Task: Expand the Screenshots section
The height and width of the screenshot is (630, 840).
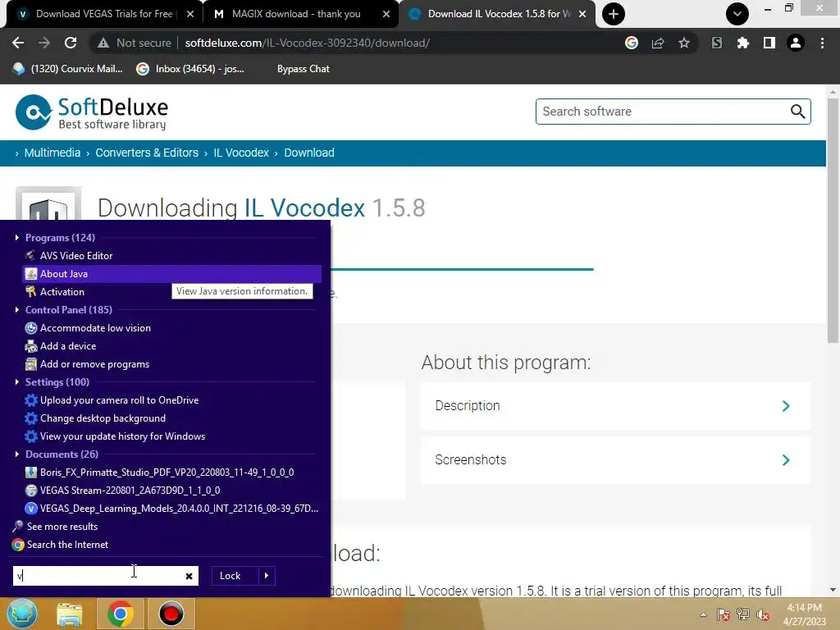Action: pyautogui.click(x=615, y=459)
